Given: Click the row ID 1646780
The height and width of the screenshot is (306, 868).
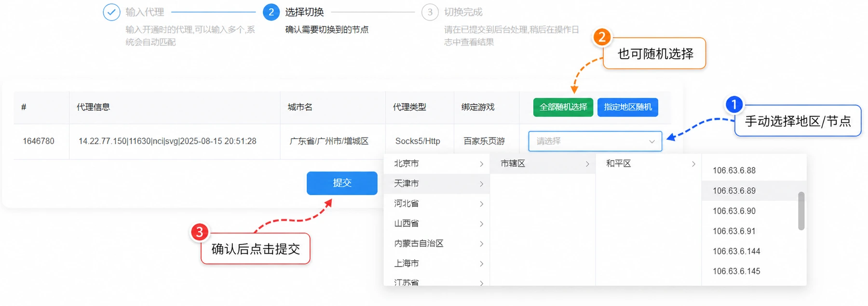Looking at the screenshot, I should [39, 141].
